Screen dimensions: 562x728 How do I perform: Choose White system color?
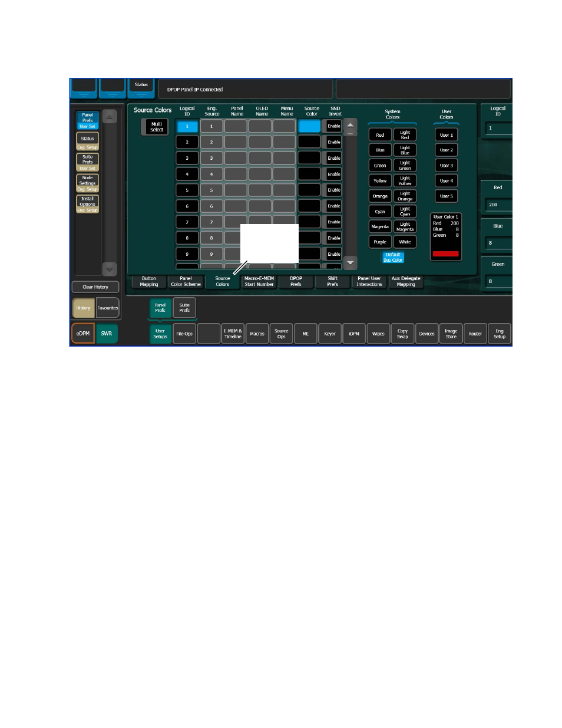click(405, 242)
